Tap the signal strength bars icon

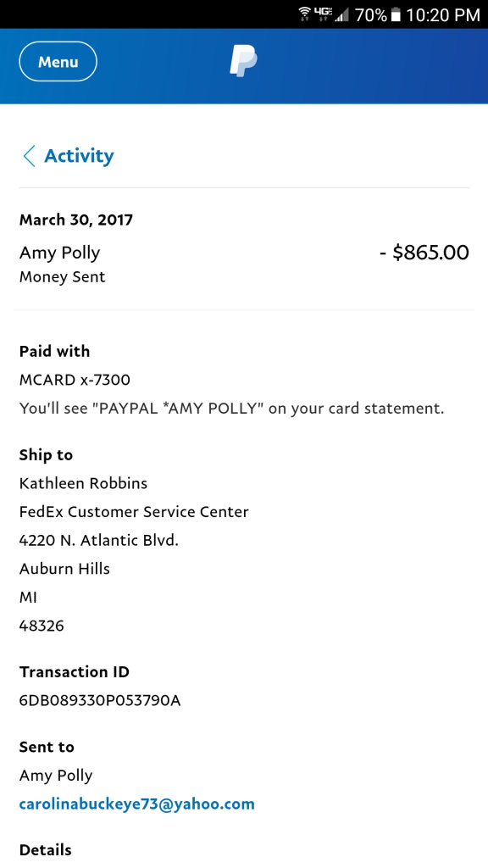[x=341, y=15]
